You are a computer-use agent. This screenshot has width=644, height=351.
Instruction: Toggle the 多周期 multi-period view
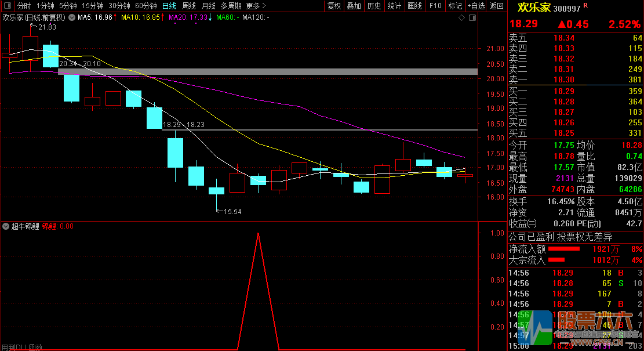pos(231,6)
